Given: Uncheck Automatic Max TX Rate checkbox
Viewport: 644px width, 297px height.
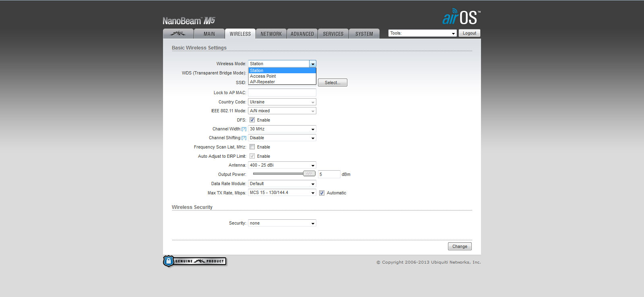Looking at the screenshot, I should pos(322,193).
